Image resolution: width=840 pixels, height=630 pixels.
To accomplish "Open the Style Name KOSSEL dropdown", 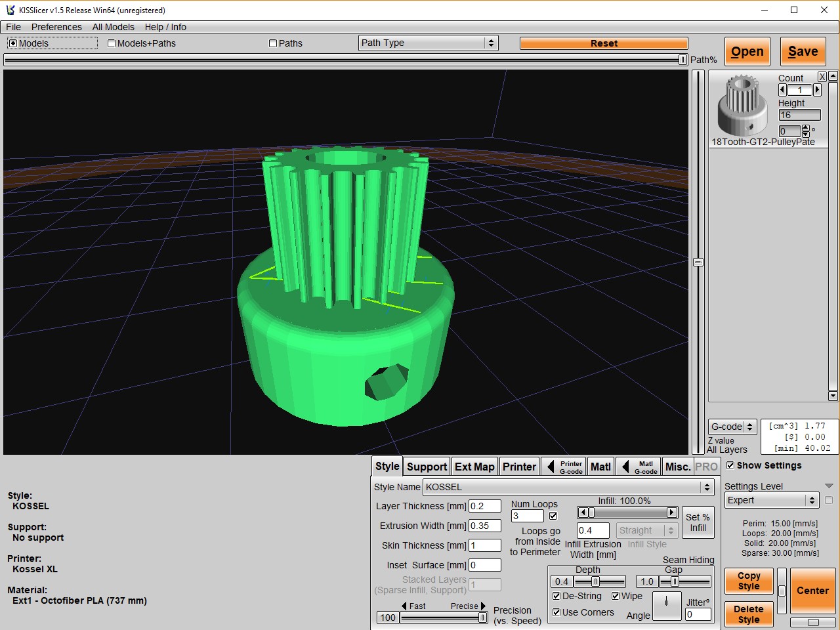I will (x=568, y=487).
